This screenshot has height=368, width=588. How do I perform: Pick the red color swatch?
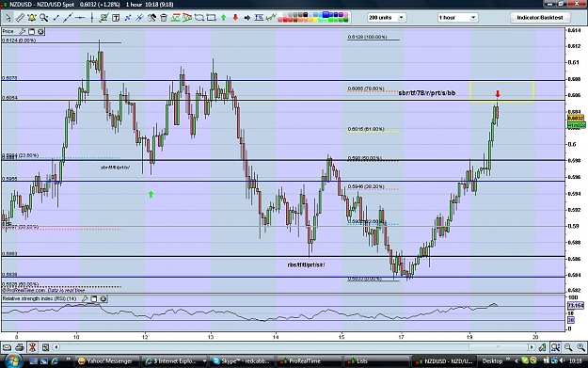click(286, 20)
